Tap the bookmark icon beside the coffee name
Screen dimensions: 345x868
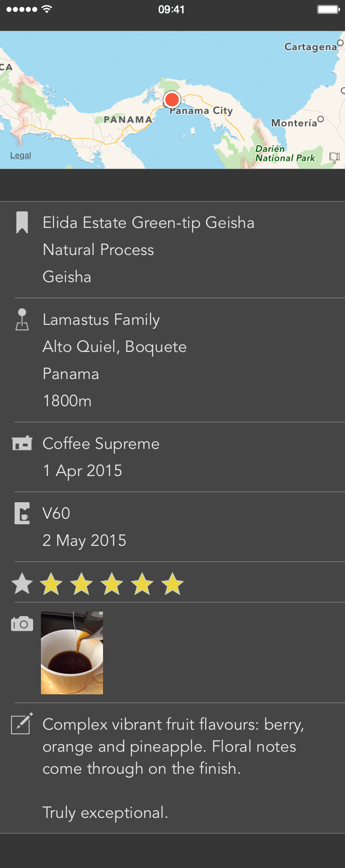[22, 222]
